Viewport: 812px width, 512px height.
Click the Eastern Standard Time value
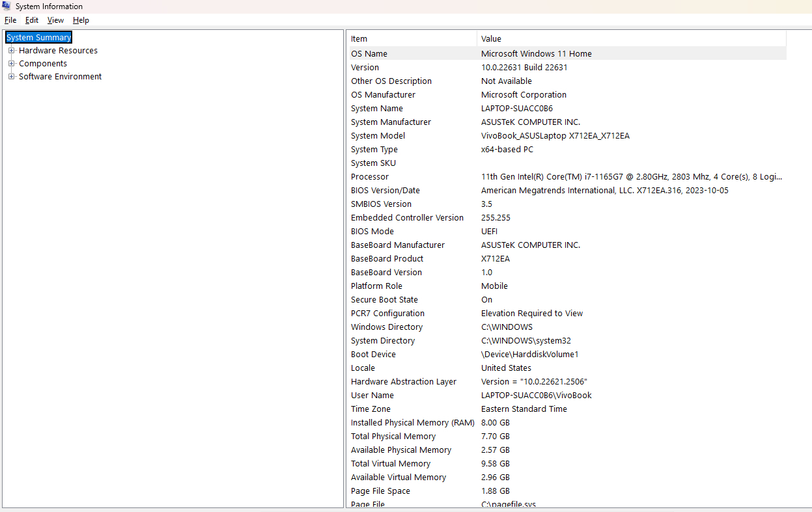click(524, 409)
